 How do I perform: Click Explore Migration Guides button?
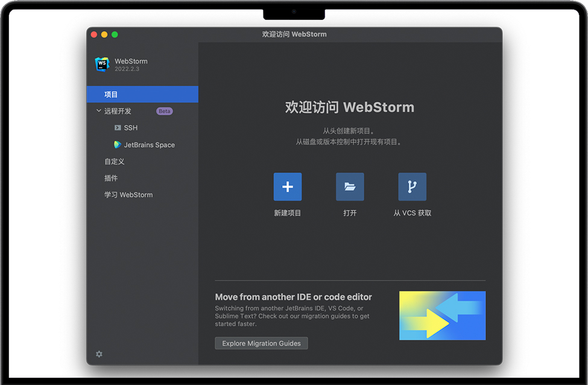(261, 343)
